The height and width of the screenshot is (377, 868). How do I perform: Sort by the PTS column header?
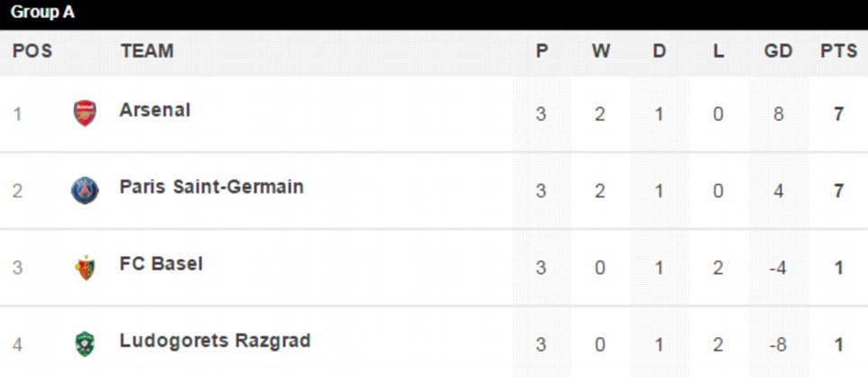coord(838,51)
